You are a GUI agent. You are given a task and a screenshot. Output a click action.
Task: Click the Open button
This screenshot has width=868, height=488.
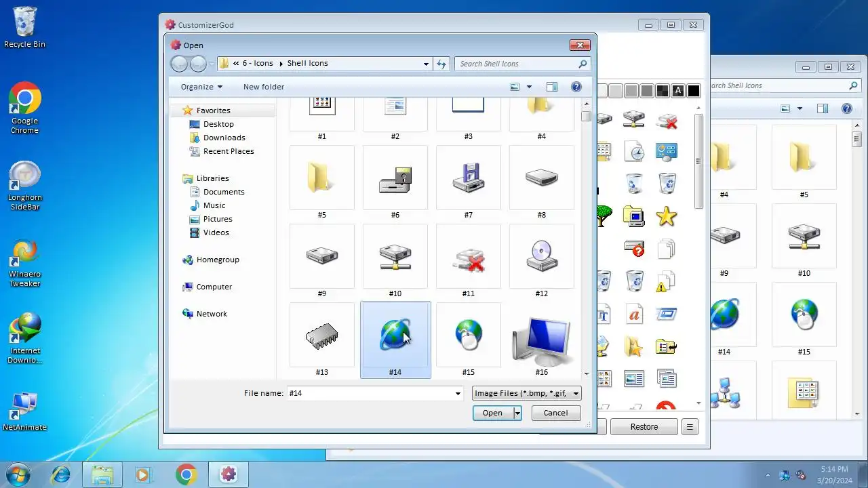tap(492, 413)
